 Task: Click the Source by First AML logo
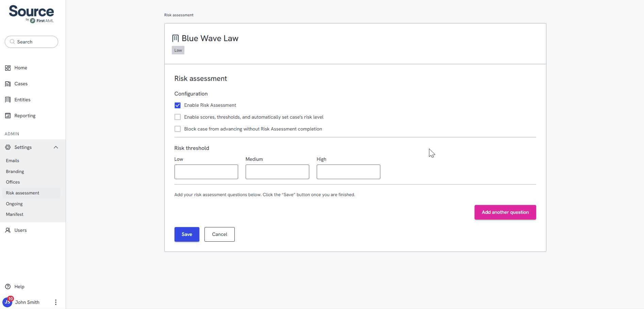click(31, 14)
